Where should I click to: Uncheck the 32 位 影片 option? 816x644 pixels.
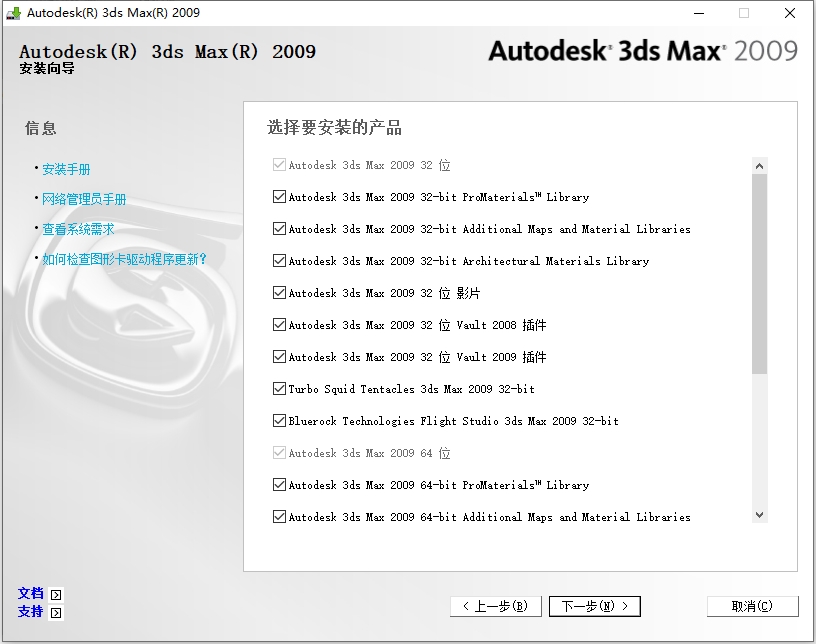[x=279, y=293]
